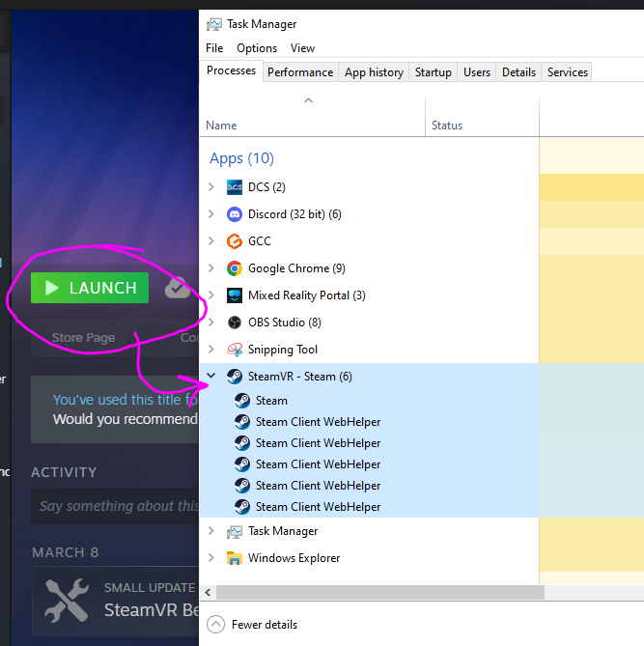Open the File menu

click(214, 48)
